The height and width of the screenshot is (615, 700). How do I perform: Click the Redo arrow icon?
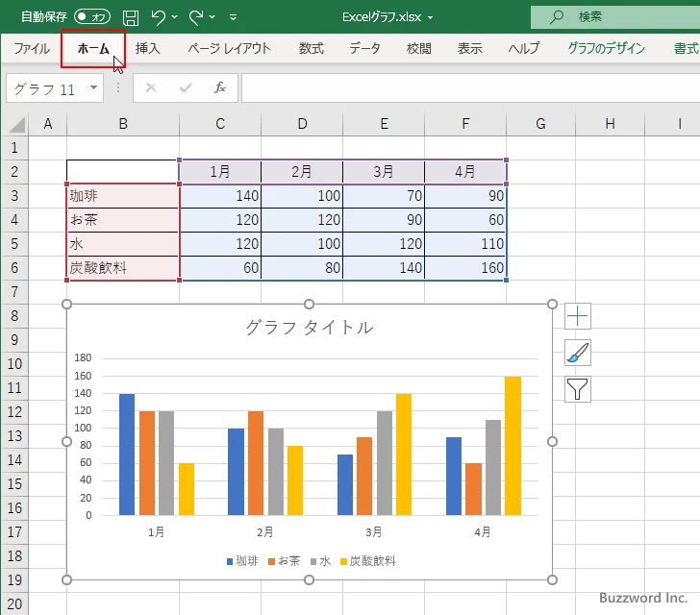(196, 17)
